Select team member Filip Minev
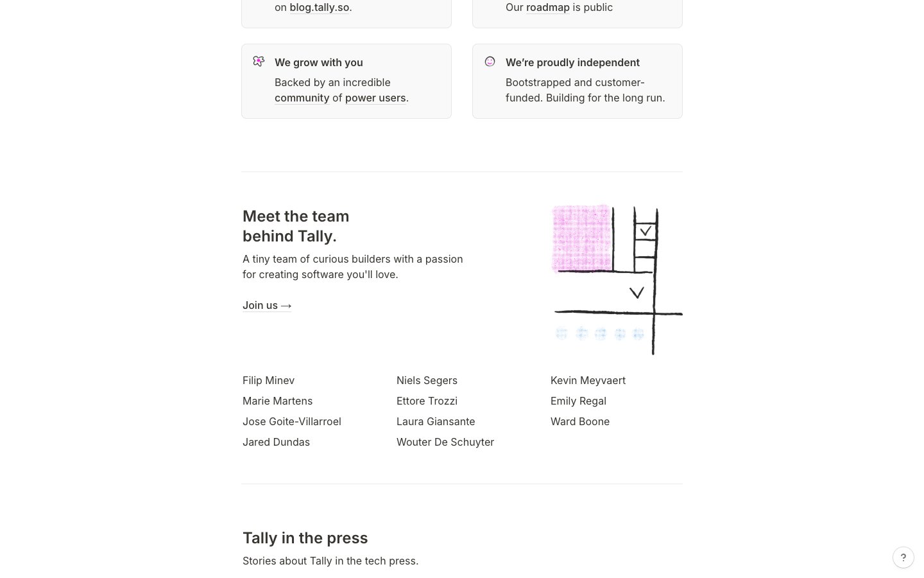The image size is (924, 578). (268, 380)
